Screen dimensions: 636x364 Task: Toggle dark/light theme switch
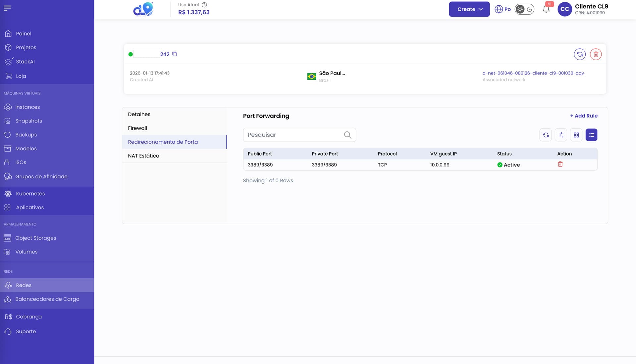525,9
